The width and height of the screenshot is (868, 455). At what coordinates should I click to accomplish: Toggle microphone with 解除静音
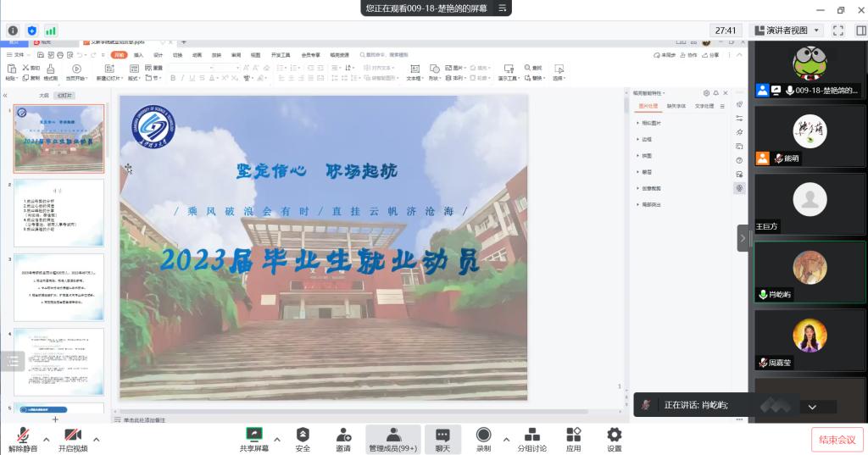pos(23,439)
